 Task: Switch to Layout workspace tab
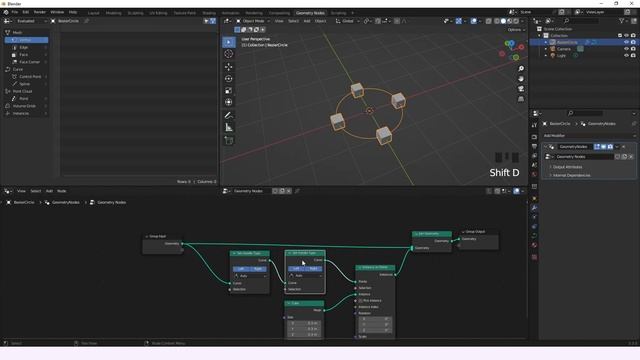click(x=93, y=13)
